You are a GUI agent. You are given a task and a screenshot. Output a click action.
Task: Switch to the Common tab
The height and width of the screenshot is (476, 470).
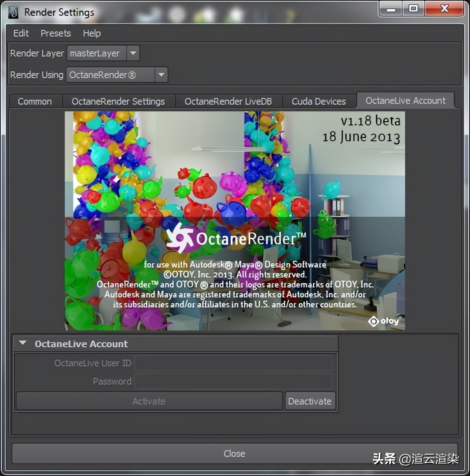click(35, 101)
